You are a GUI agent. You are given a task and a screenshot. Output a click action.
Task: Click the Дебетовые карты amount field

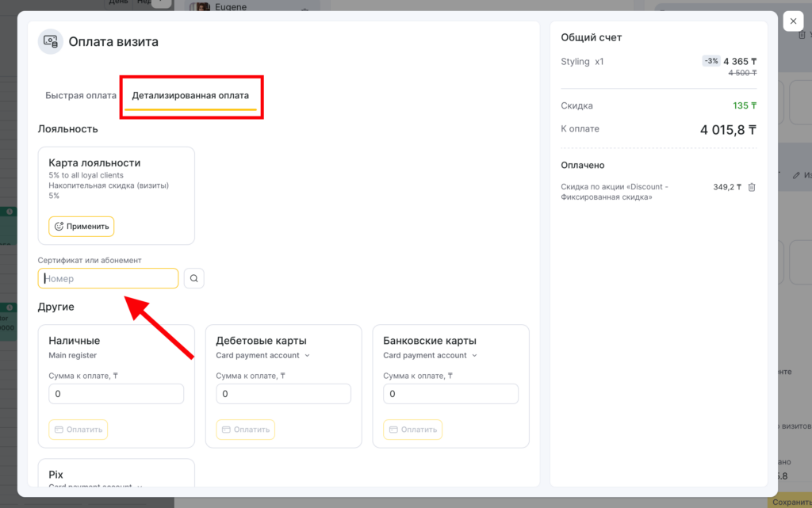coord(283,394)
